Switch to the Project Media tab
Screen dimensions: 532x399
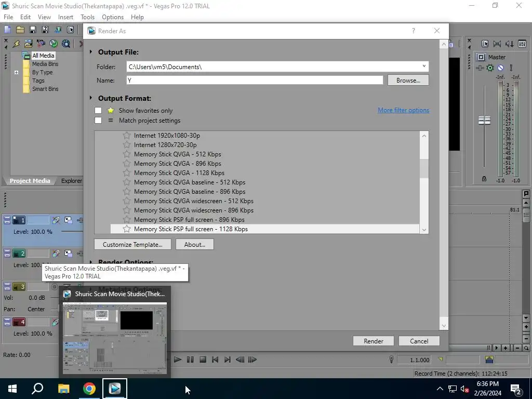pos(30,181)
